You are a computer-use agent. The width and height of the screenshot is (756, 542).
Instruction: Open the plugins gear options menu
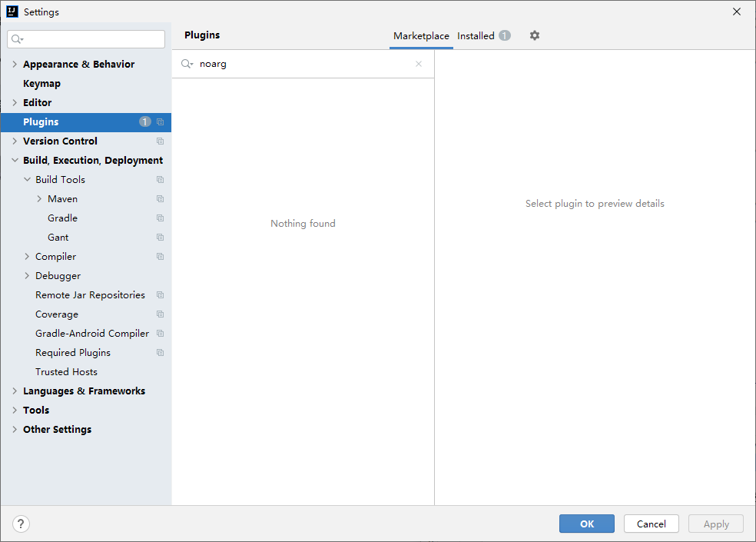tap(534, 35)
